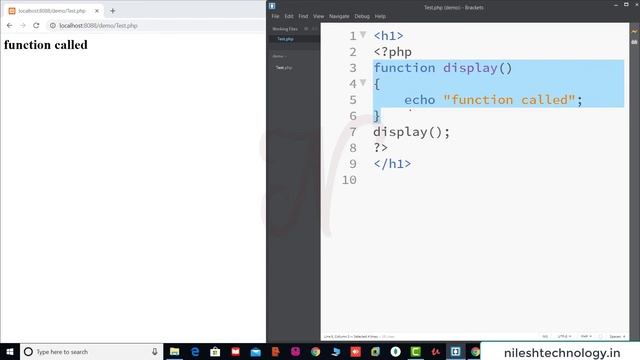The height and width of the screenshot is (360, 640).
Task: Click the browser address bar URL
Action: pos(98,25)
